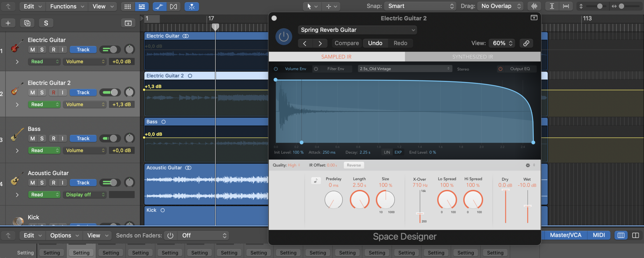Select the automation view toolbar icon

159,6
